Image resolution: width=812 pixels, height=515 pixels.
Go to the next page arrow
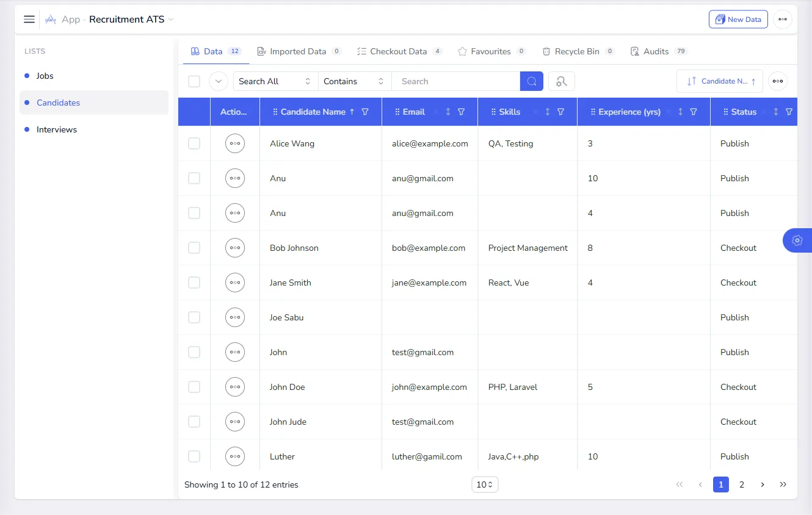pos(763,484)
